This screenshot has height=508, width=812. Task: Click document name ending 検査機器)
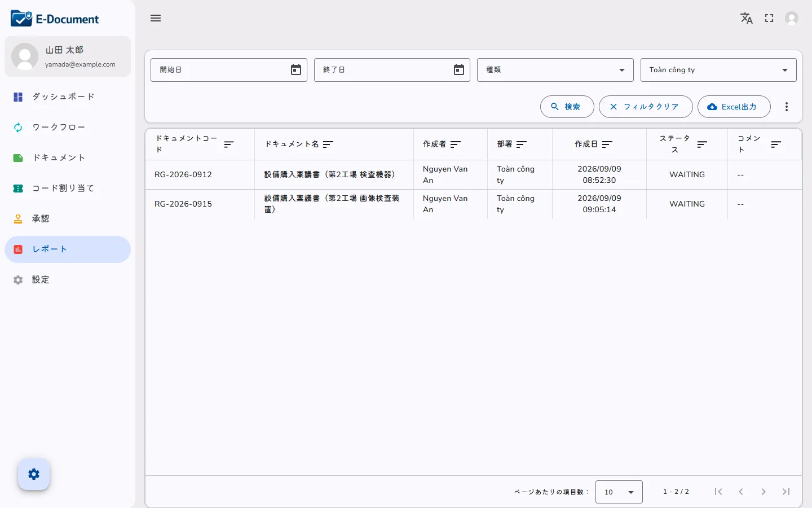pos(330,174)
